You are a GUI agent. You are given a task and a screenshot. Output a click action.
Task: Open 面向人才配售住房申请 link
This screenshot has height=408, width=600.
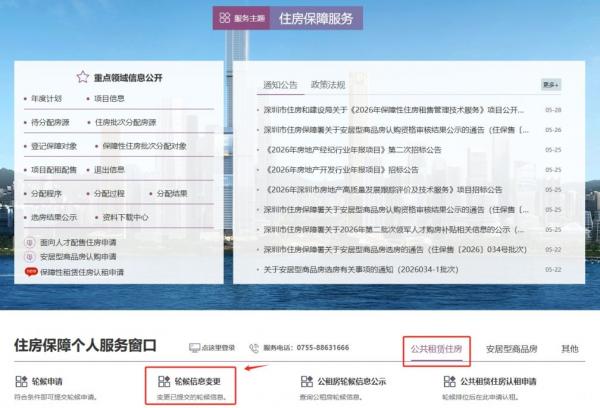[78, 242]
